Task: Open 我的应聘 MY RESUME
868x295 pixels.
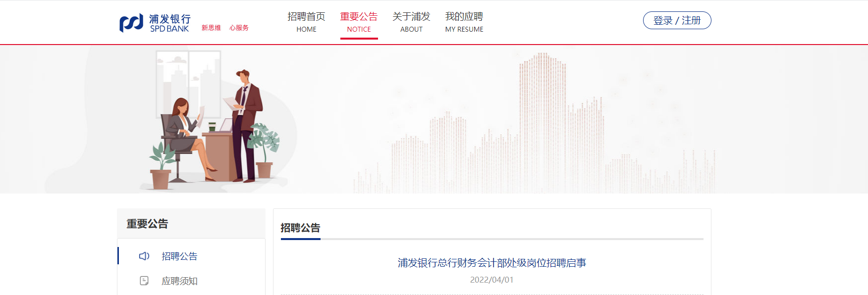Action: [x=464, y=22]
